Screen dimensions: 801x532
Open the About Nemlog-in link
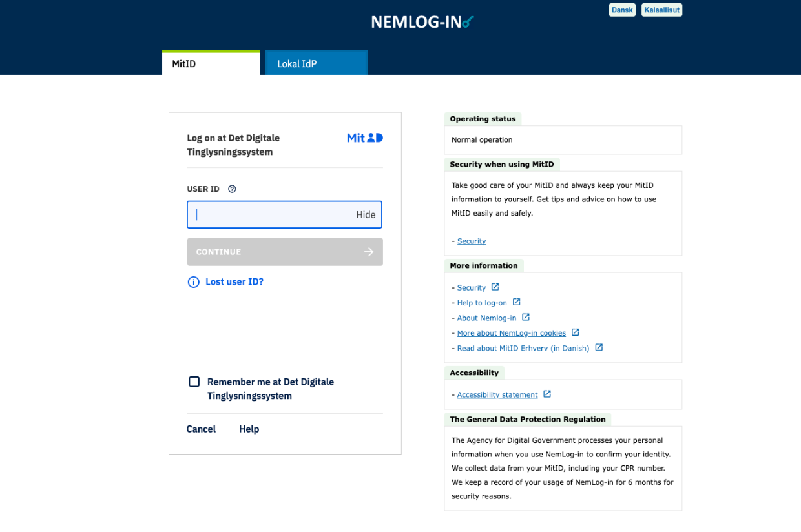click(486, 318)
